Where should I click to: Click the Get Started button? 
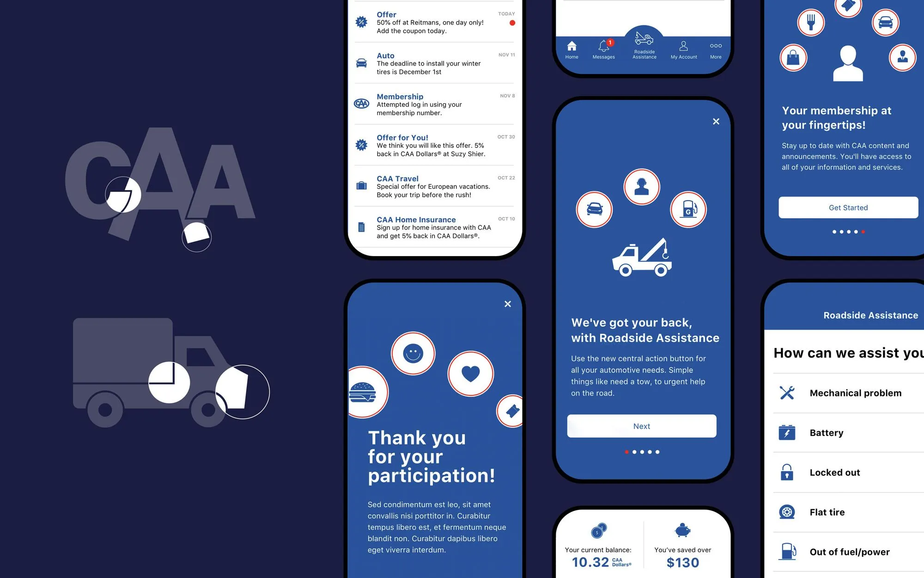[x=849, y=207]
